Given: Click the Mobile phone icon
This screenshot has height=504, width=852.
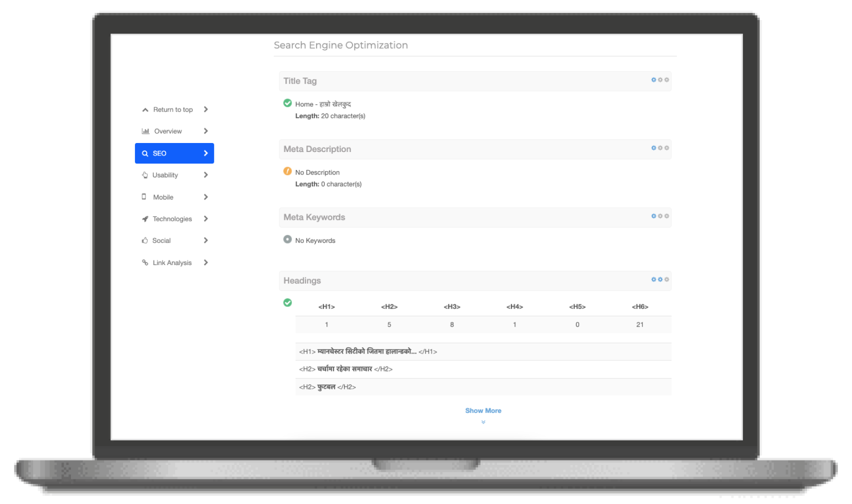Looking at the screenshot, I should [144, 197].
